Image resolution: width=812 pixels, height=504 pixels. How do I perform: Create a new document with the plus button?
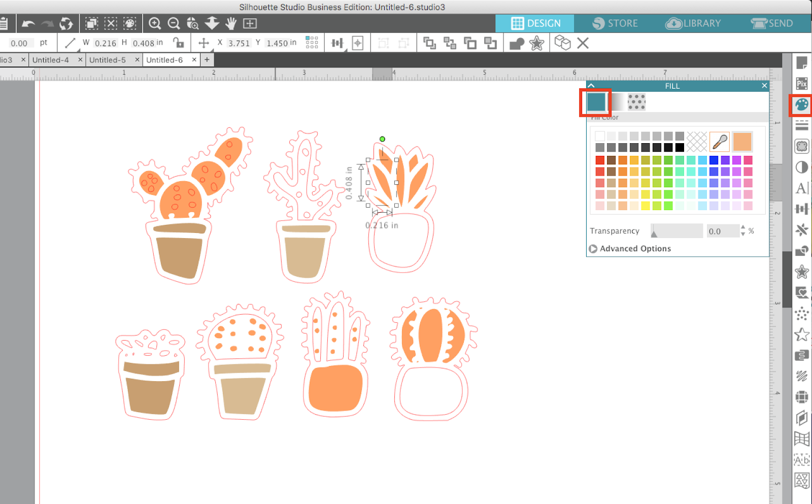pyautogui.click(x=207, y=59)
